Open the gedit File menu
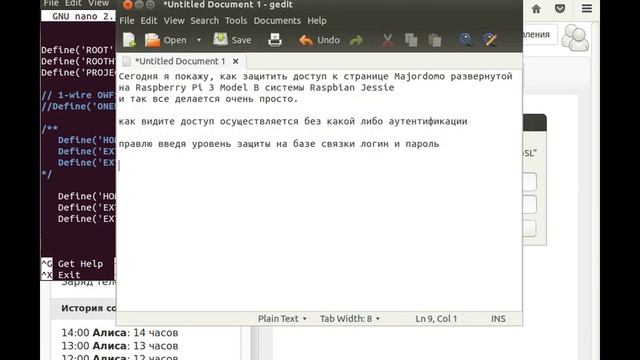This screenshot has width=640, height=360. 127,20
